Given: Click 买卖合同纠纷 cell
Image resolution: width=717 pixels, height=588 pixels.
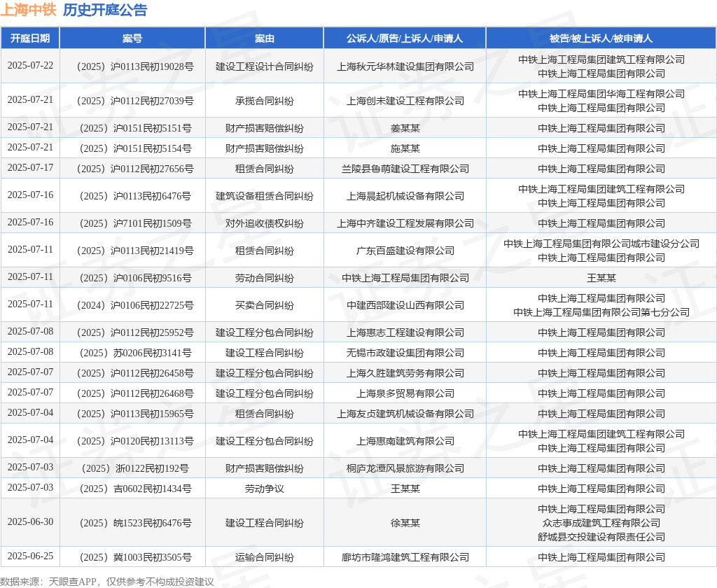Looking at the screenshot, I should [x=264, y=305].
